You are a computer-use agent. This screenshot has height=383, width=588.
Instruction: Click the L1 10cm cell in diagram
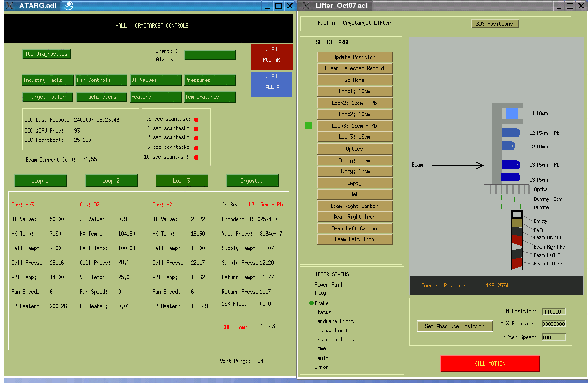point(512,113)
